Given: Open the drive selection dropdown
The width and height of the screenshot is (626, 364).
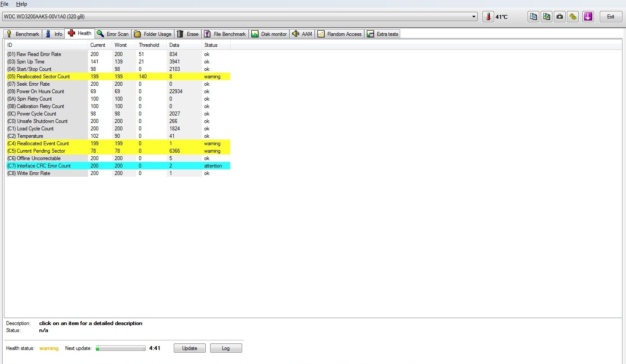Looking at the screenshot, I should tap(474, 17).
